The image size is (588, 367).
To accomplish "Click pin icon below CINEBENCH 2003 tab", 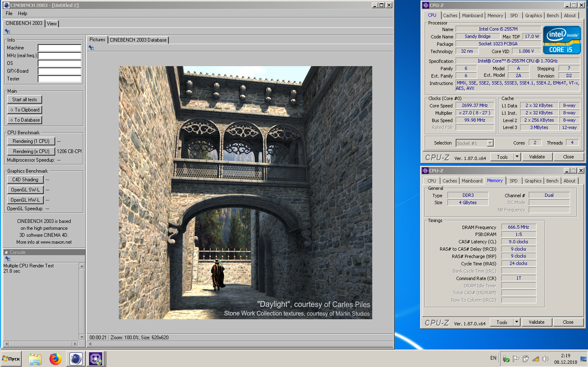I will click(x=7, y=31).
